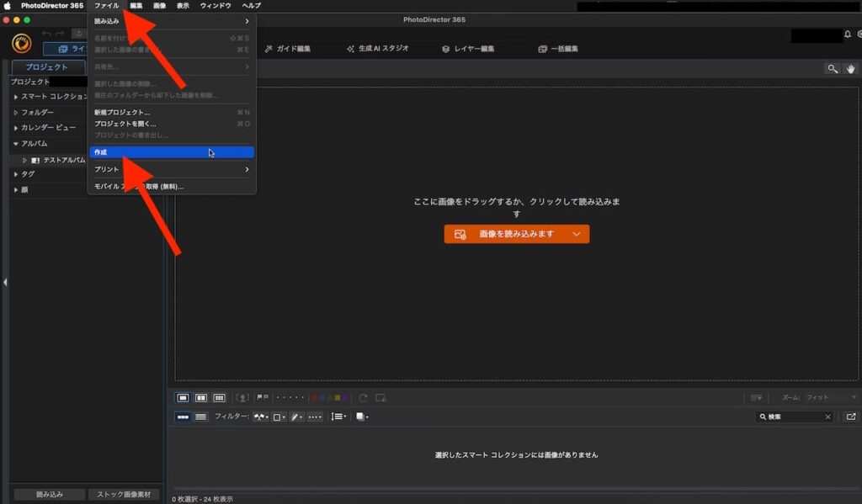
Task: Click the Test Album icon
Action: [x=35, y=160]
